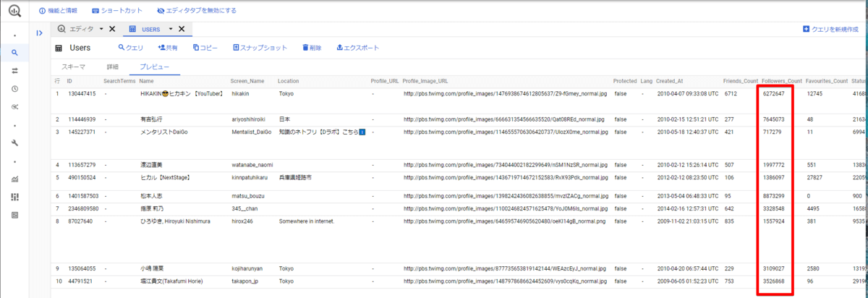Select location Somewhere in internet.
868x298 pixels.
tap(307, 221)
